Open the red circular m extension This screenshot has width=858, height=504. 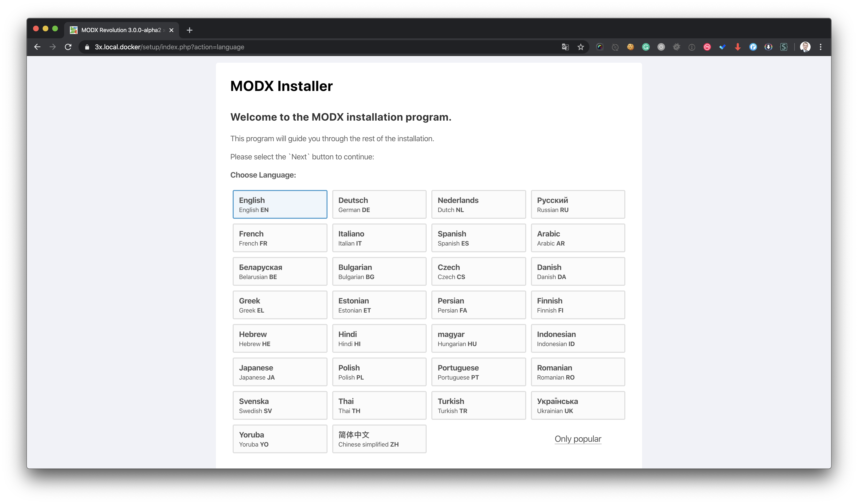pos(707,47)
